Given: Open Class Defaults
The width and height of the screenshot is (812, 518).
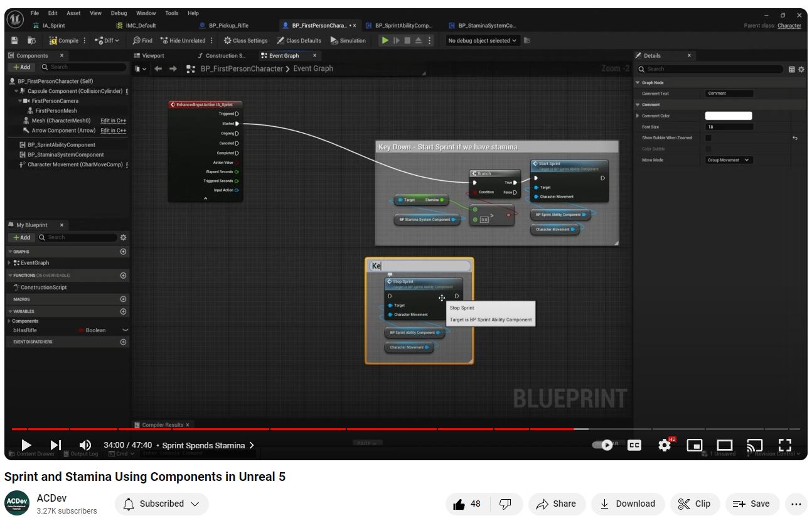Looking at the screenshot, I should click(x=299, y=40).
